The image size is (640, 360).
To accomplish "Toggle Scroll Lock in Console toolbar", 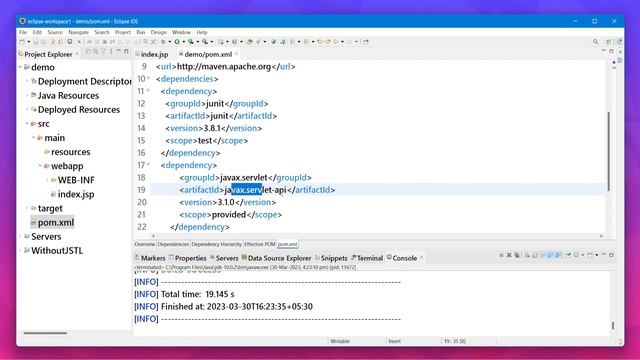I will 535,255.
